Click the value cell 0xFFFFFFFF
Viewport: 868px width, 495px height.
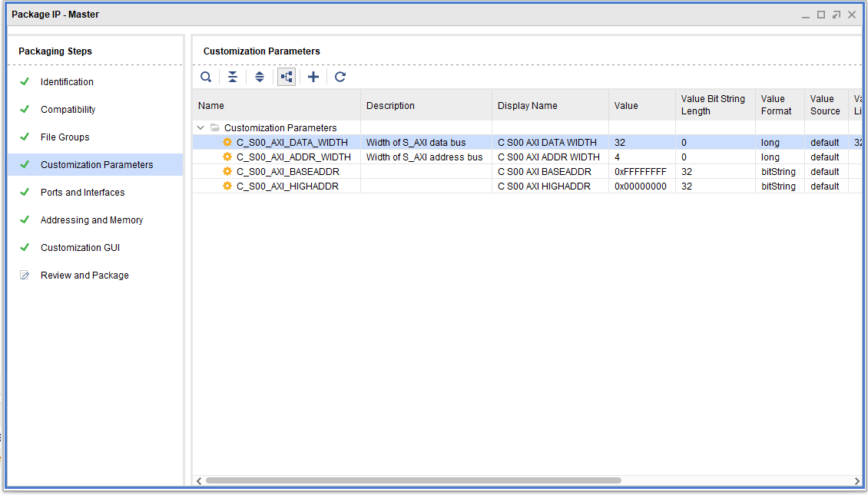641,171
